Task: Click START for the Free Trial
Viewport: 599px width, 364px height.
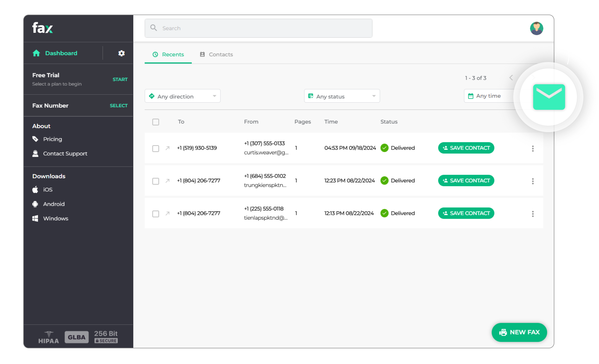Action: click(120, 79)
